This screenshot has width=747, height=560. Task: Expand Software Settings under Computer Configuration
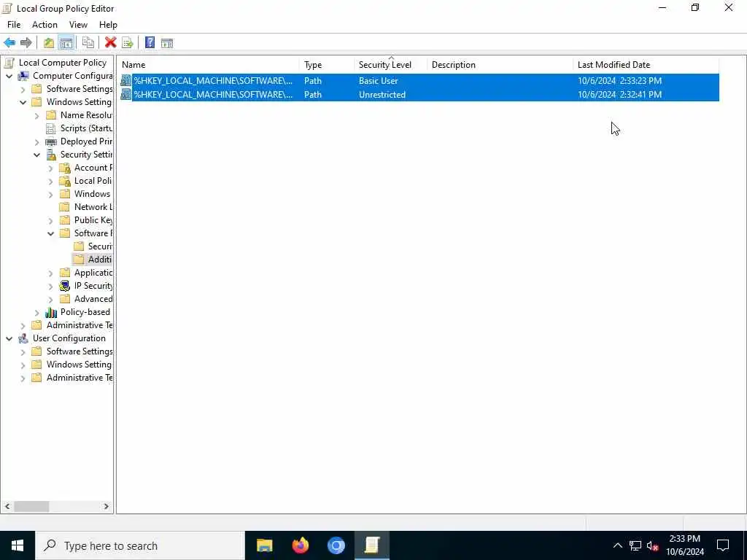pos(23,89)
